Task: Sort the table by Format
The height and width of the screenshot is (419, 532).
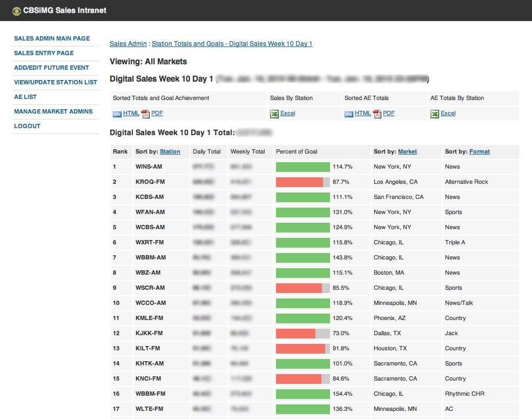Action: pyautogui.click(x=480, y=152)
